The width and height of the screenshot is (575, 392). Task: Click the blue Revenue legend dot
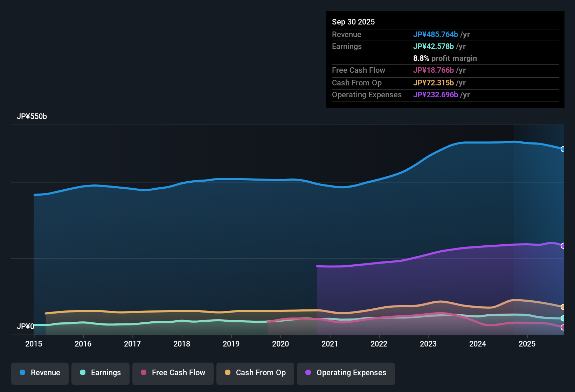point(22,373)
